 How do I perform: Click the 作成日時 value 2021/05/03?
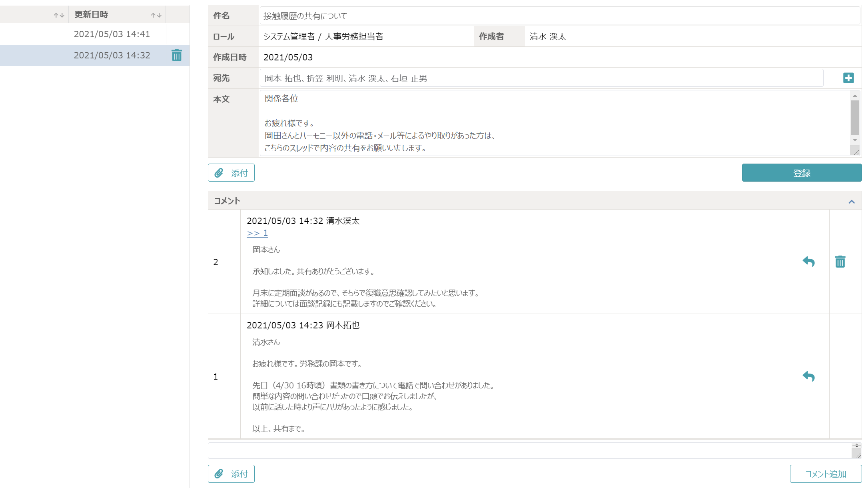(288, 57)
